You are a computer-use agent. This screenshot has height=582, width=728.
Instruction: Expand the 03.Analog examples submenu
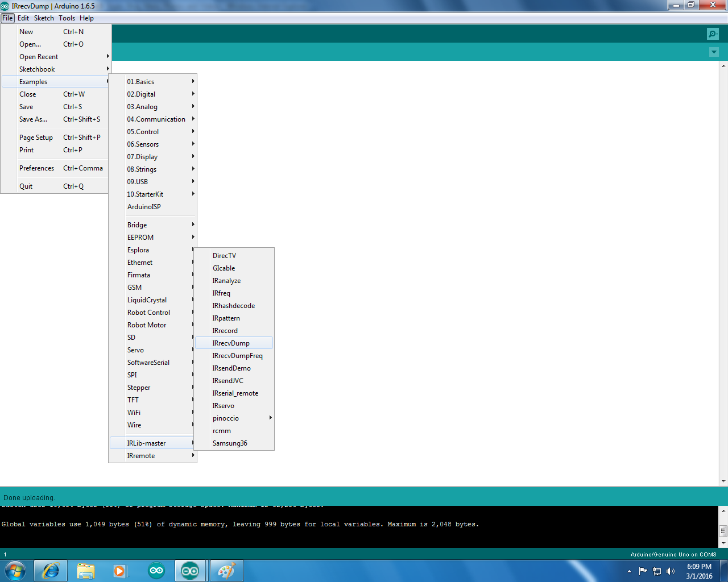coord(153,107)
